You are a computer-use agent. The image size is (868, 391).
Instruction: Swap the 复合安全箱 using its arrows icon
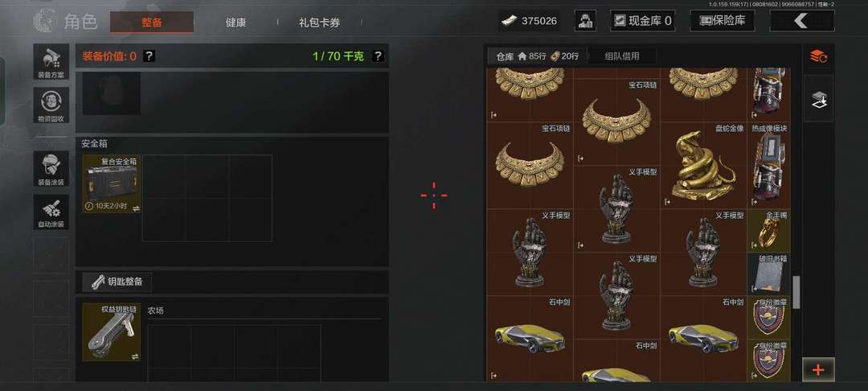[x=136, y=208]
